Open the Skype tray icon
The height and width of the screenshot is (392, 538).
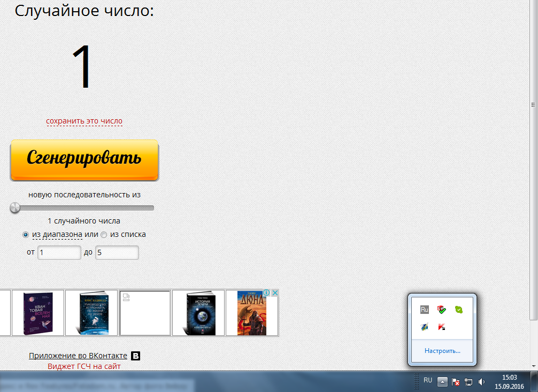(458, 310)
